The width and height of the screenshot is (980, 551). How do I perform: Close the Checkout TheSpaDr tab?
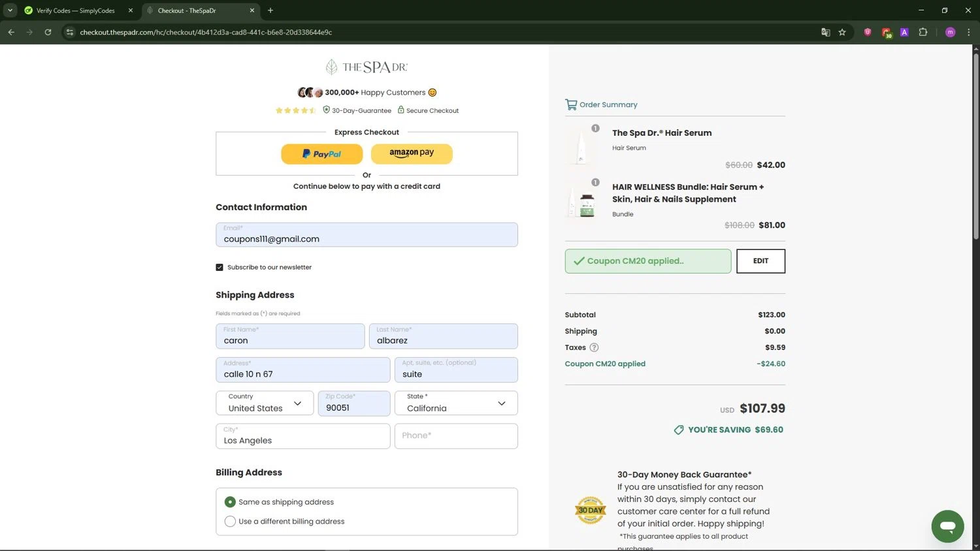coord(252,10)
